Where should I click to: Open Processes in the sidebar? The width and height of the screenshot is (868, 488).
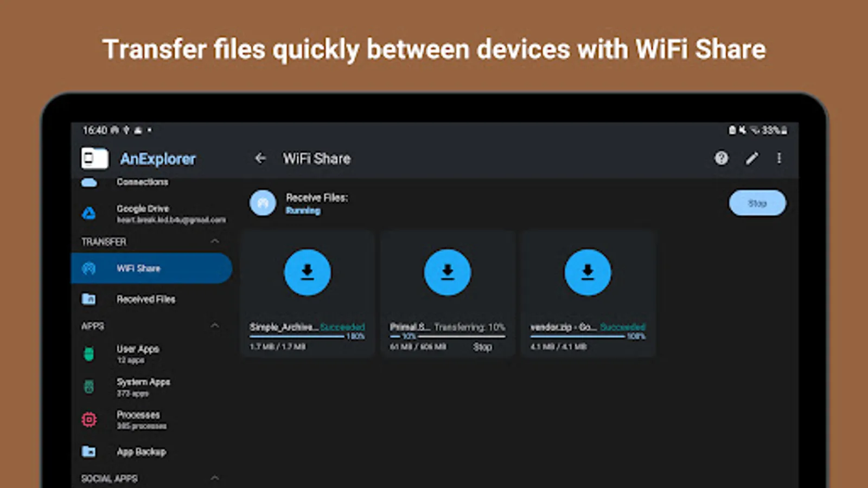point(152,420)
